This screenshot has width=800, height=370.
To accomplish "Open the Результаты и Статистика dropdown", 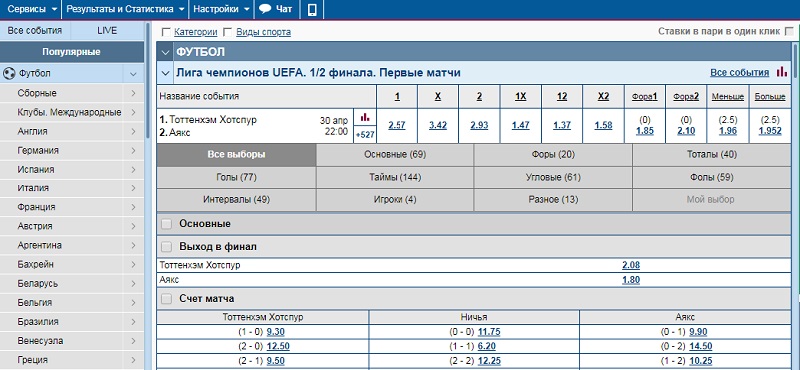I will [125, 9].
